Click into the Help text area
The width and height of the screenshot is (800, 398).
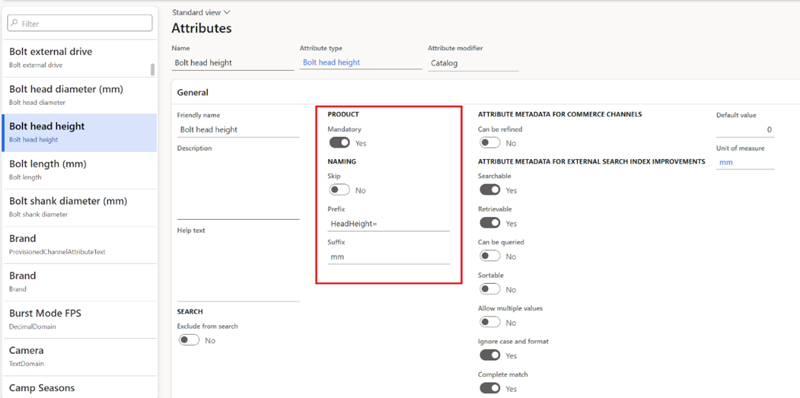[x=238, y=268]
